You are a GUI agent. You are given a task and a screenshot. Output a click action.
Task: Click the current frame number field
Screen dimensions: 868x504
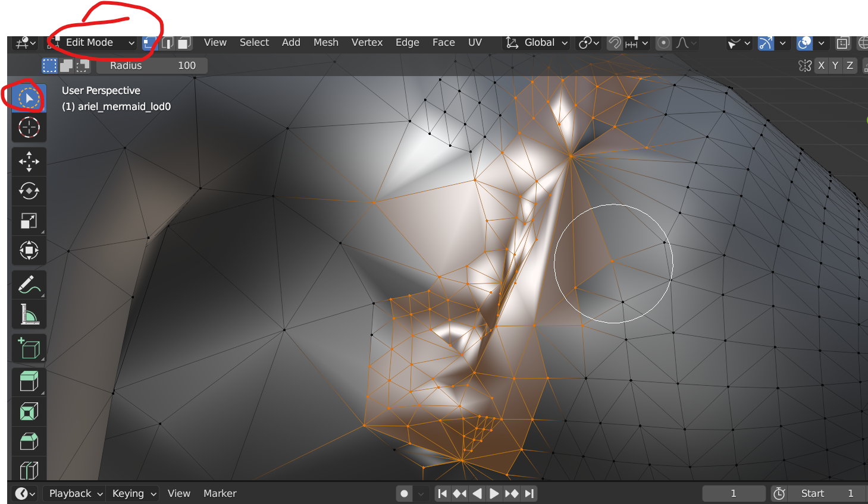pyautogui.click(x=734, y=493)
